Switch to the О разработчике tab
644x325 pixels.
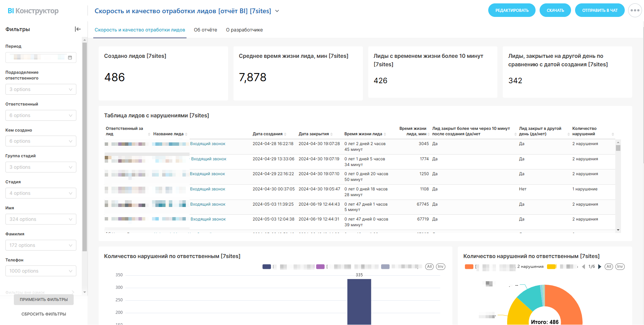tap(244, 30)
